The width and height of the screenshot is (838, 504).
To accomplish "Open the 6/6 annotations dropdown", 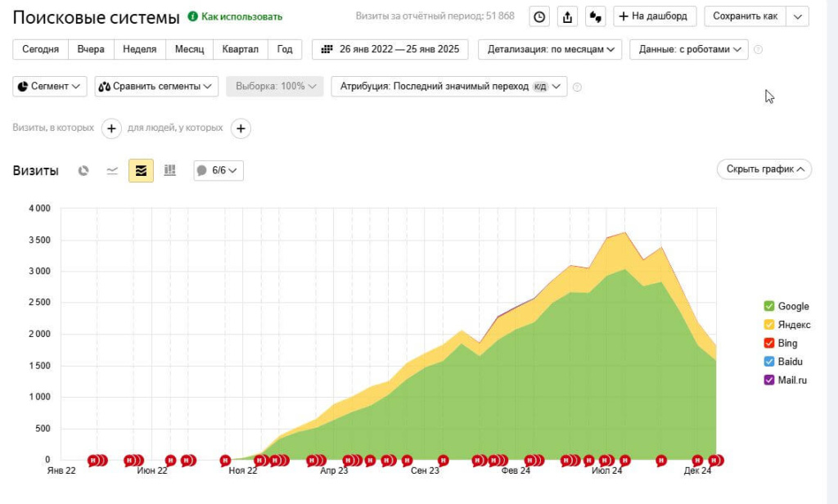I will pos(219,170).
